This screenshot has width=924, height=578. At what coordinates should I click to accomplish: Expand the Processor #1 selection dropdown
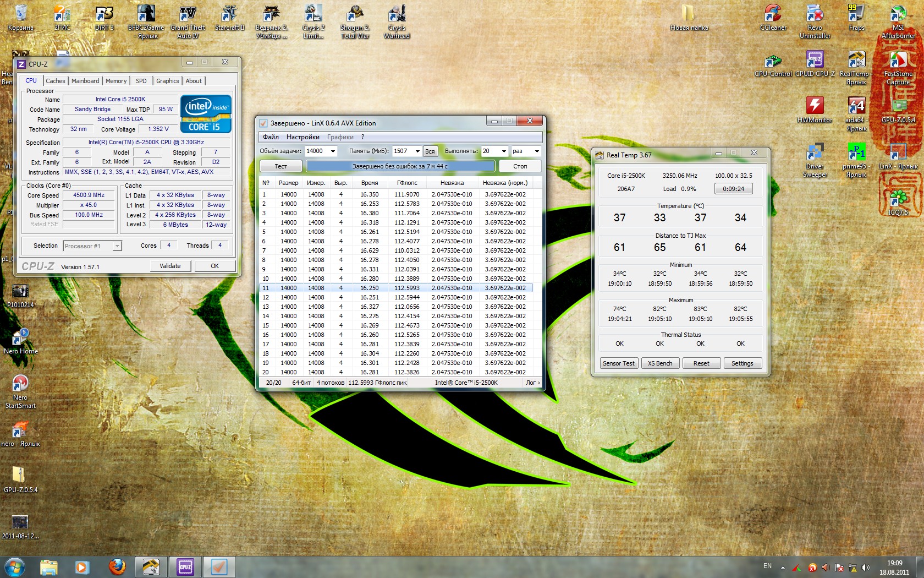(x=117, y=246)
